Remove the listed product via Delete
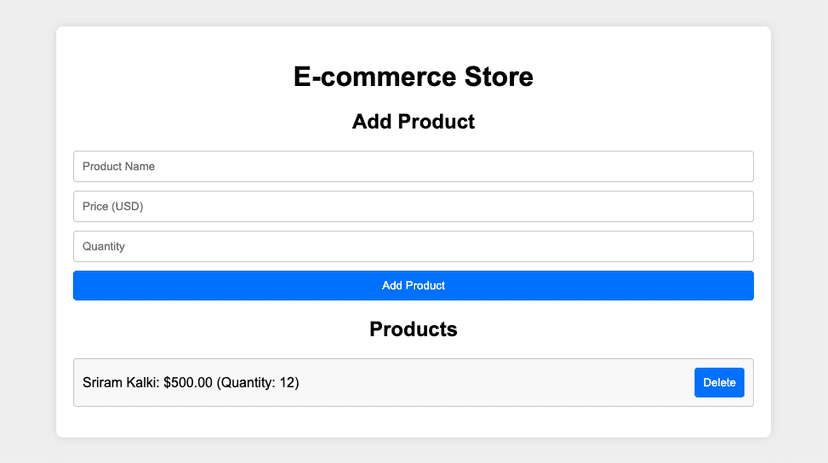The image size is (828, 463). coord(719,382)
